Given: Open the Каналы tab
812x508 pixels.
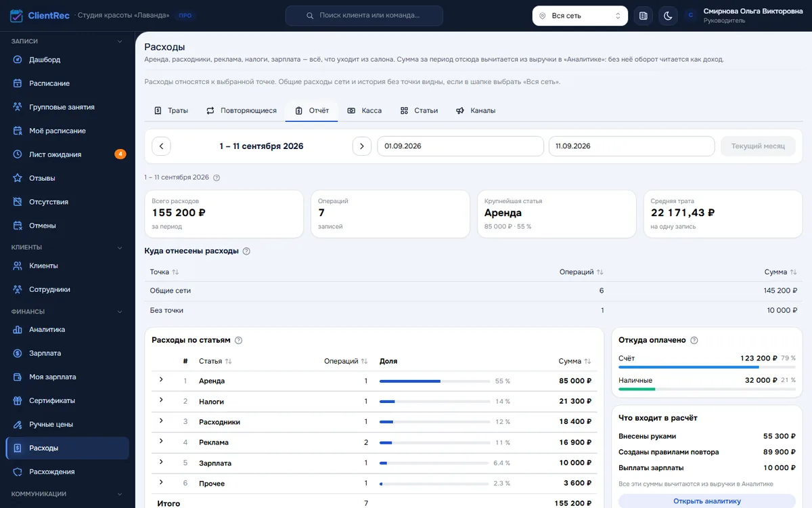Looking at the screenshot, I should point(476,110).
